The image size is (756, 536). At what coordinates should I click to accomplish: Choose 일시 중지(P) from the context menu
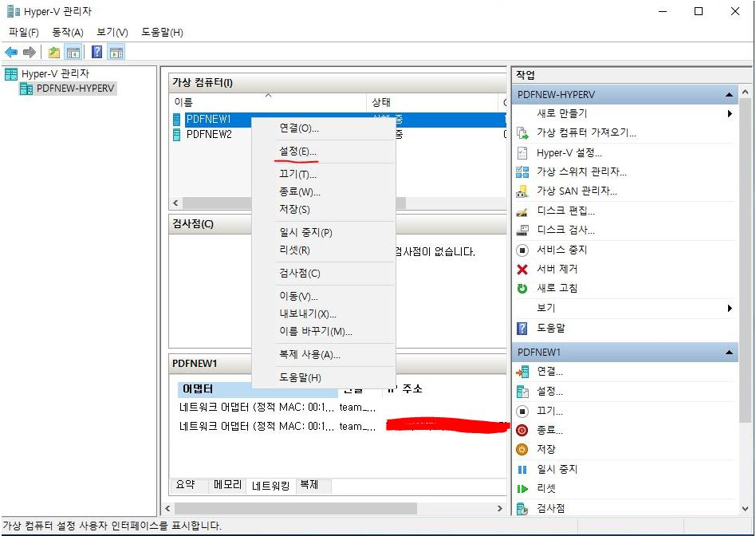[x=324, y=233]
